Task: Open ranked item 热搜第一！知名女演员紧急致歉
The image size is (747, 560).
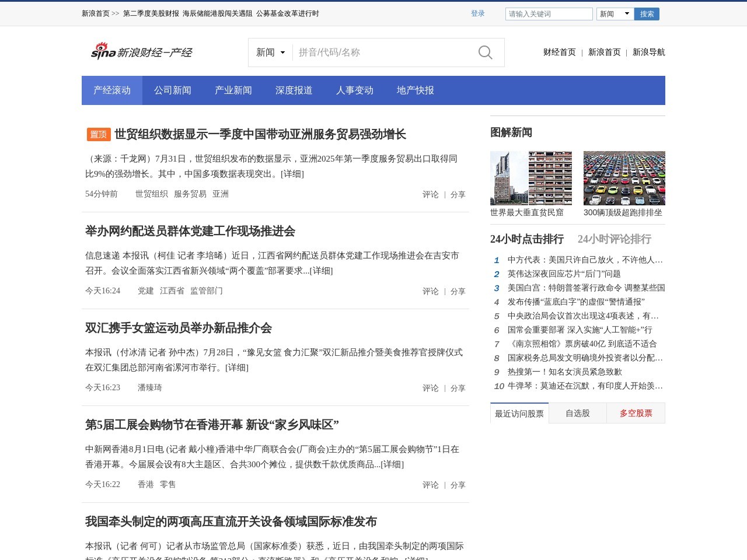Action: [x=565, y=372]
